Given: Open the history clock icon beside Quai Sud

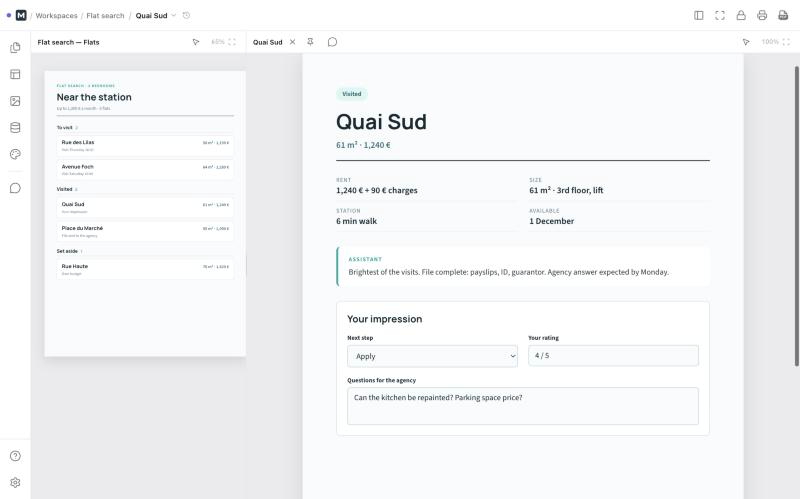Looking at the screenshot, I should coord(186,15).
